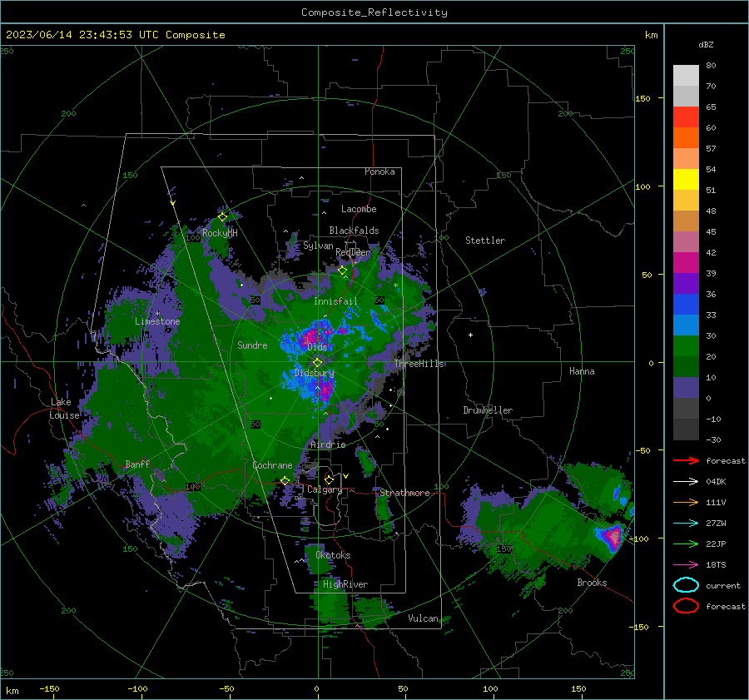Click the red forecast ellipse in legend
Image resolution: width=749 pixels, height=700 pixels.
click(686, 606)
